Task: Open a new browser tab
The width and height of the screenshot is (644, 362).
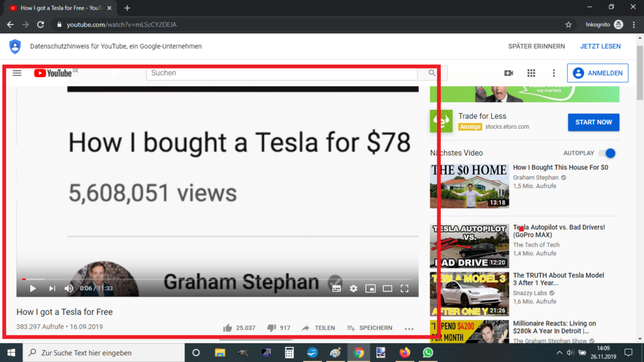Action: pyautogui.click(x=127, y=8)
